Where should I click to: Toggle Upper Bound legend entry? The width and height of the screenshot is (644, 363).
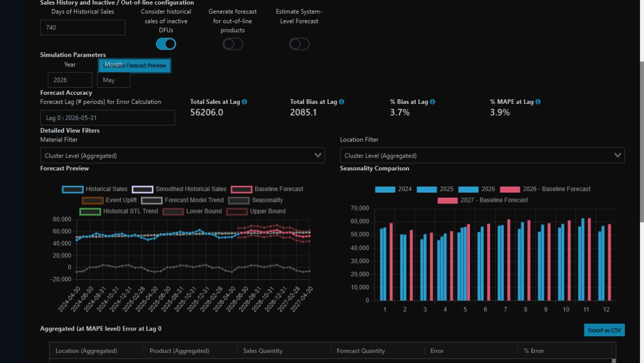[256, 211]
